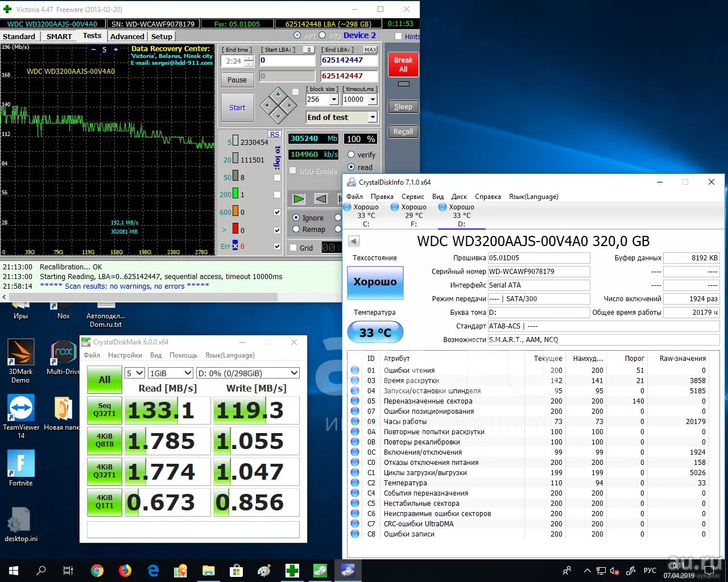Viewport: 728px width, 582px height.
Task: Open test size 1GiB dropdown
Action: pos(171,373)
